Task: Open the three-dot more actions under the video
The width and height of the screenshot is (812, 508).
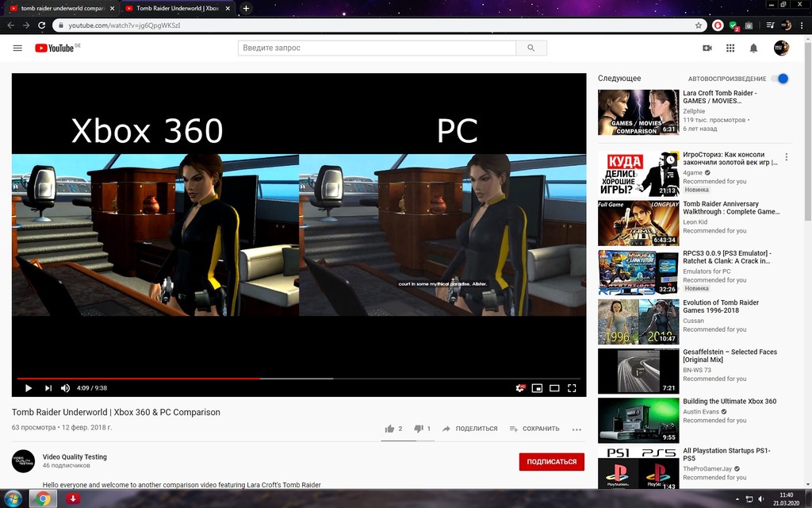Action: [x=576, y=429]
